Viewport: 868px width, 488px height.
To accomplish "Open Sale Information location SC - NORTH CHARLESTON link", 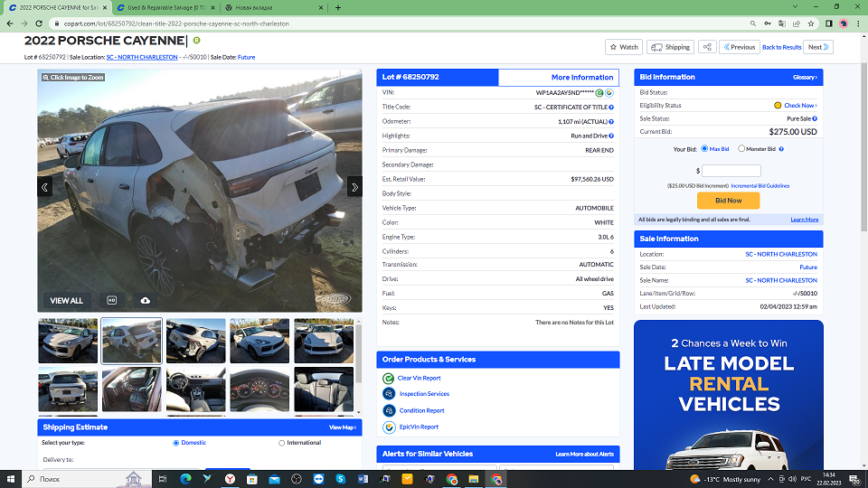I will pyautogui.click(x=781, y=255).
